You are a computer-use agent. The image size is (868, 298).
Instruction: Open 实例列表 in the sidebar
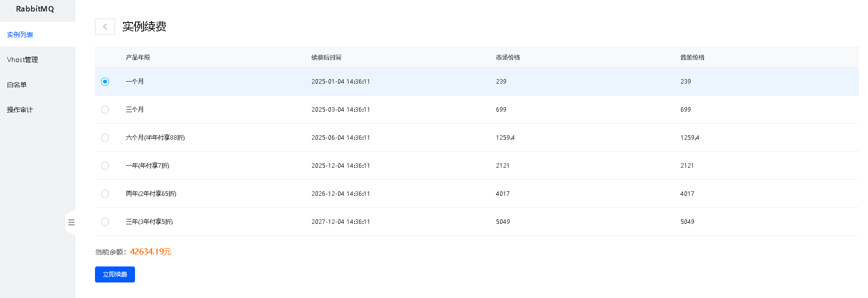(20, 35)
